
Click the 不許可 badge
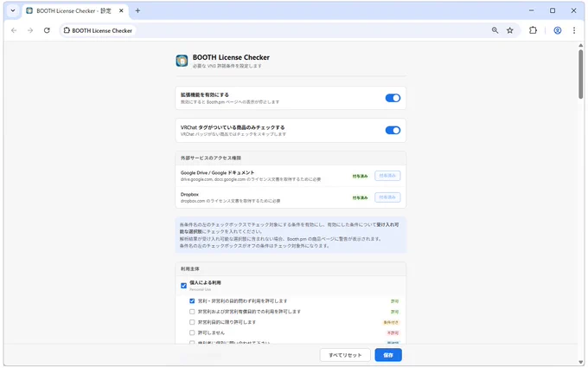(393, 333)
